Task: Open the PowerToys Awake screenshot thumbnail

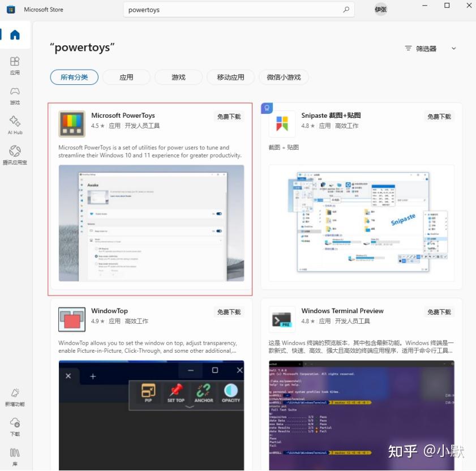Action: click(151, 223)
